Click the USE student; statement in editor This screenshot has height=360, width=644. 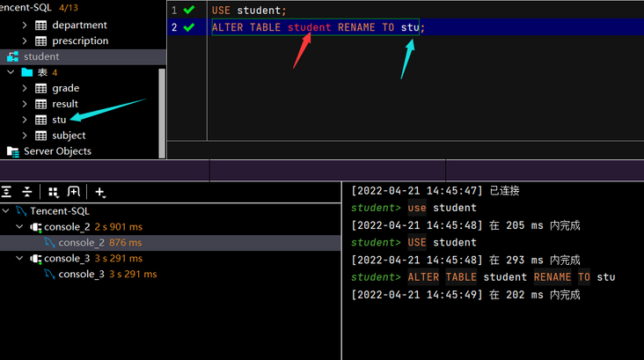(249, 10)
